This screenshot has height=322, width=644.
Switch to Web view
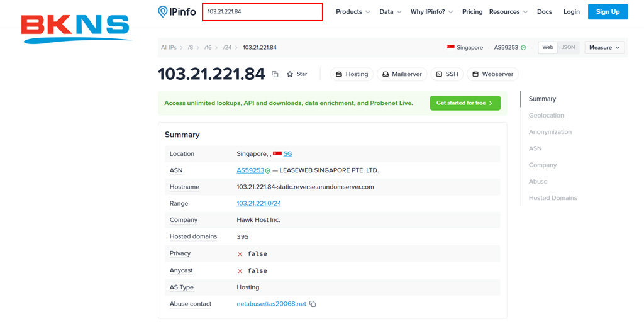[548, 47]
